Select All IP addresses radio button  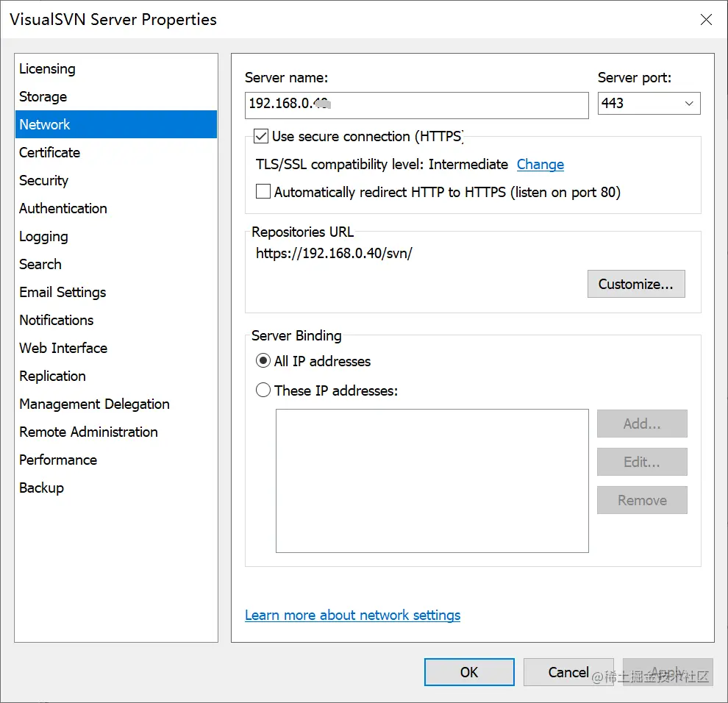click(x=263, y=361)
